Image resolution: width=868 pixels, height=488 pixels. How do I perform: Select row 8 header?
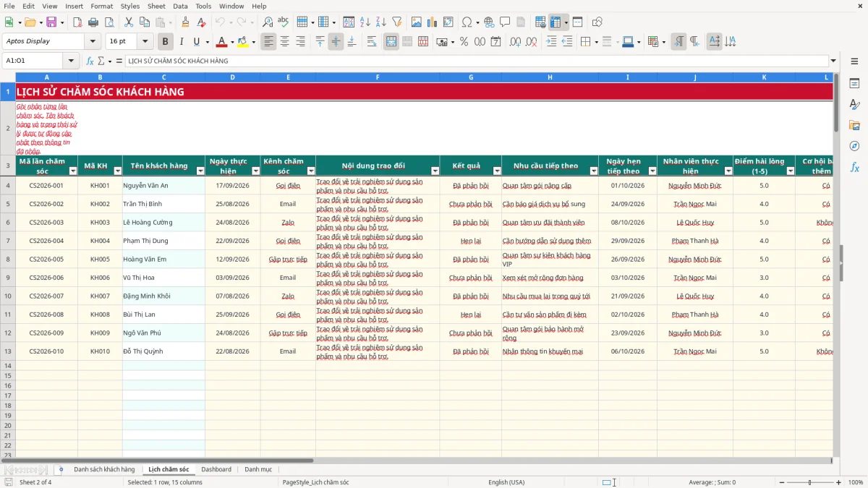pos(8,259)
